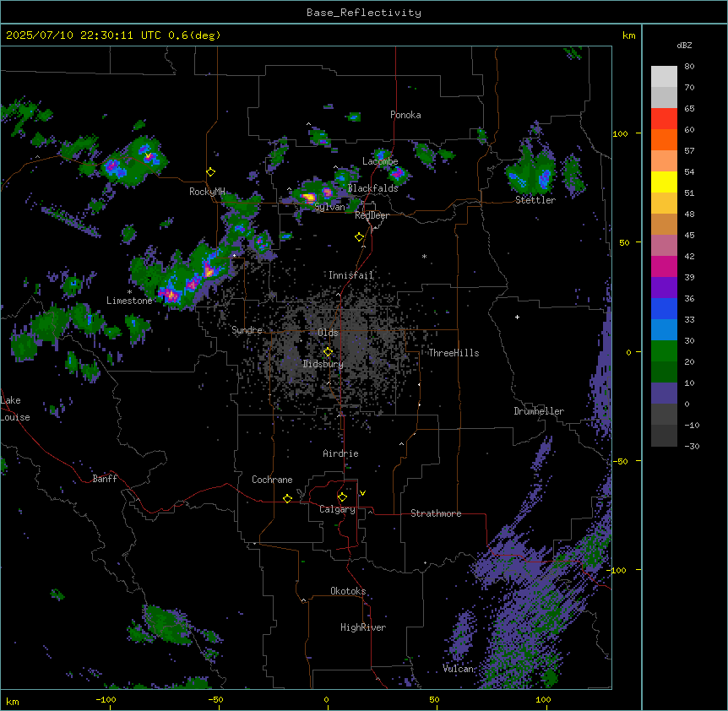Click the yellow diamond marker above Calgary label
Screen dimensions: 728x711
coord(342,497)
